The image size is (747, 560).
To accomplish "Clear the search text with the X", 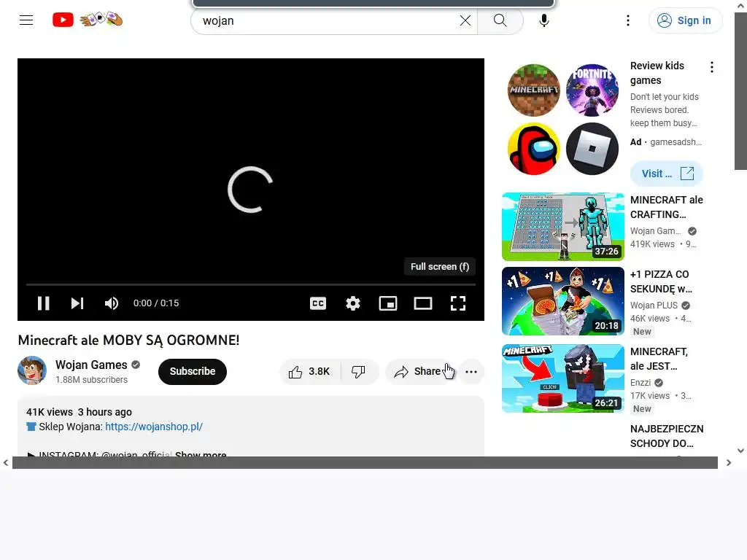I will tap(465, 20).
